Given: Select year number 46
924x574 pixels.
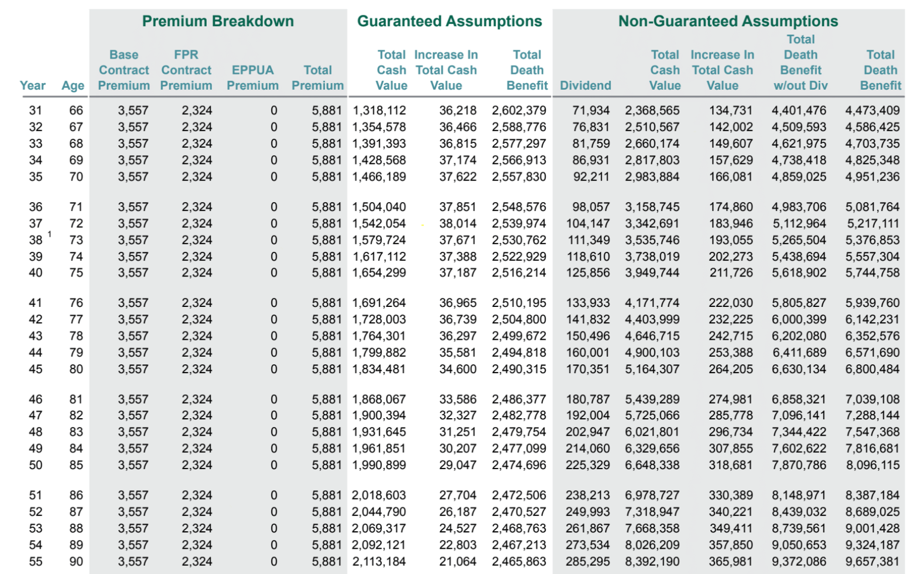Looking at the screenshot, I should coord(36,399).
